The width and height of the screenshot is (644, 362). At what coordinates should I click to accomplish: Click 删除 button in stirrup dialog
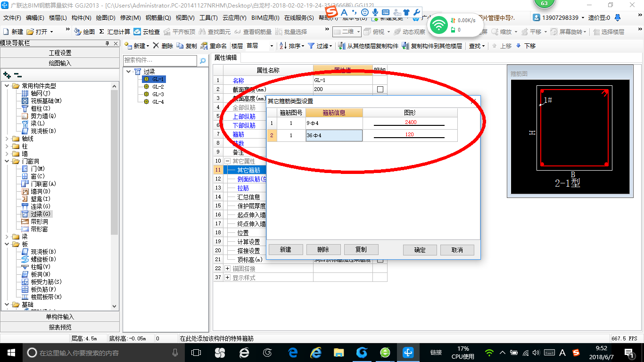(323, 250)
